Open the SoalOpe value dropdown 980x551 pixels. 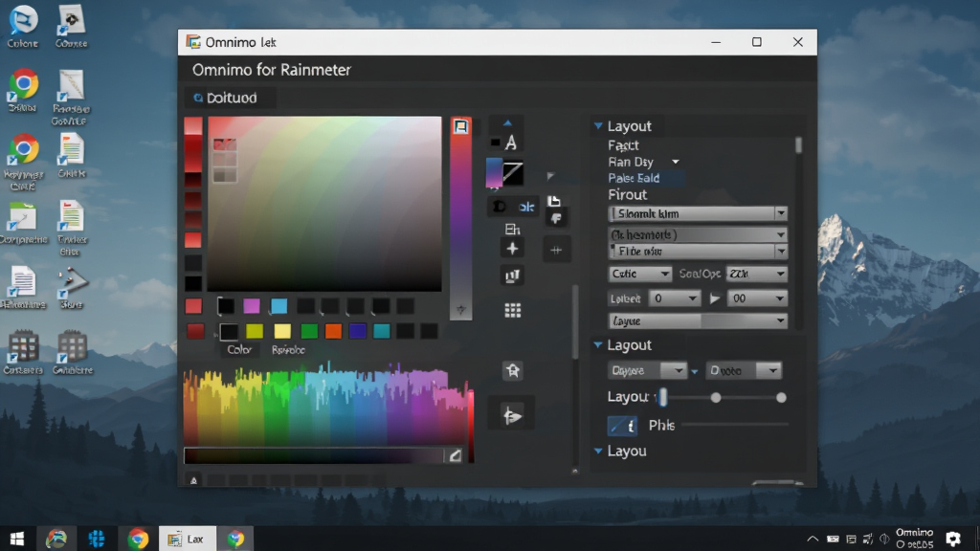pos(756,274)
